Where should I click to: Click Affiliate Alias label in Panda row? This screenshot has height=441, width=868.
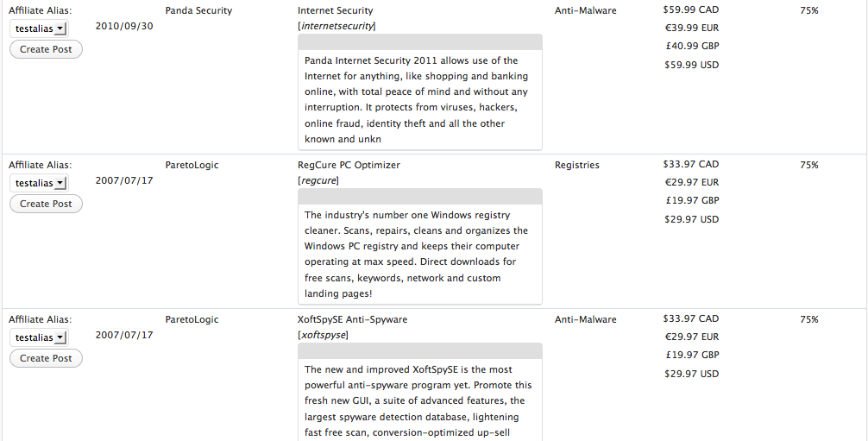click(40, 10)
